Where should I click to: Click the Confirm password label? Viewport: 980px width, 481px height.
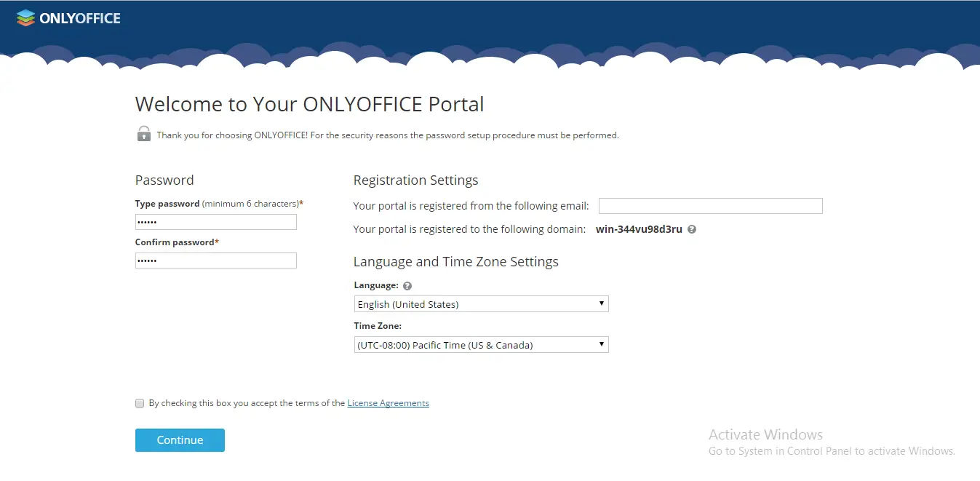click(x=177, y=242)
